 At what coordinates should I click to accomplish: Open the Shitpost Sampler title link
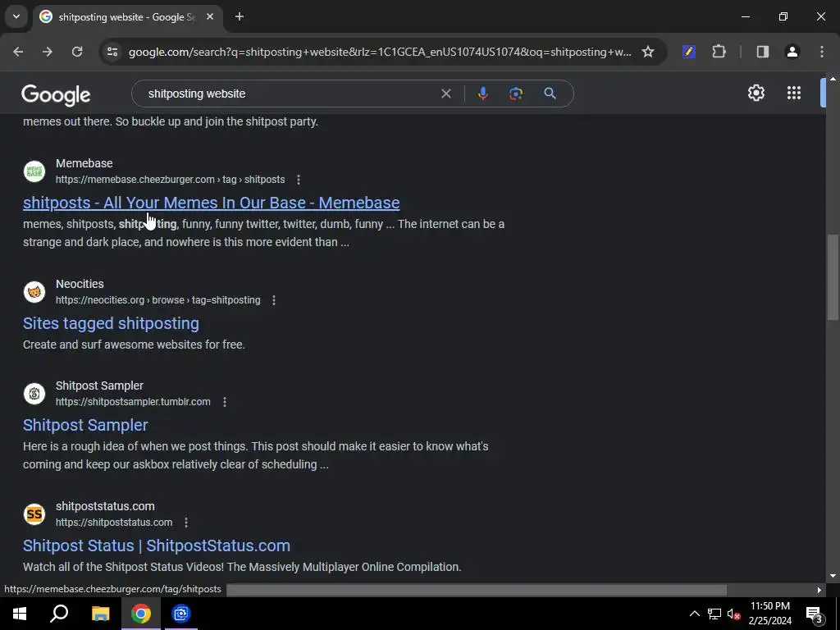(85, 425)
